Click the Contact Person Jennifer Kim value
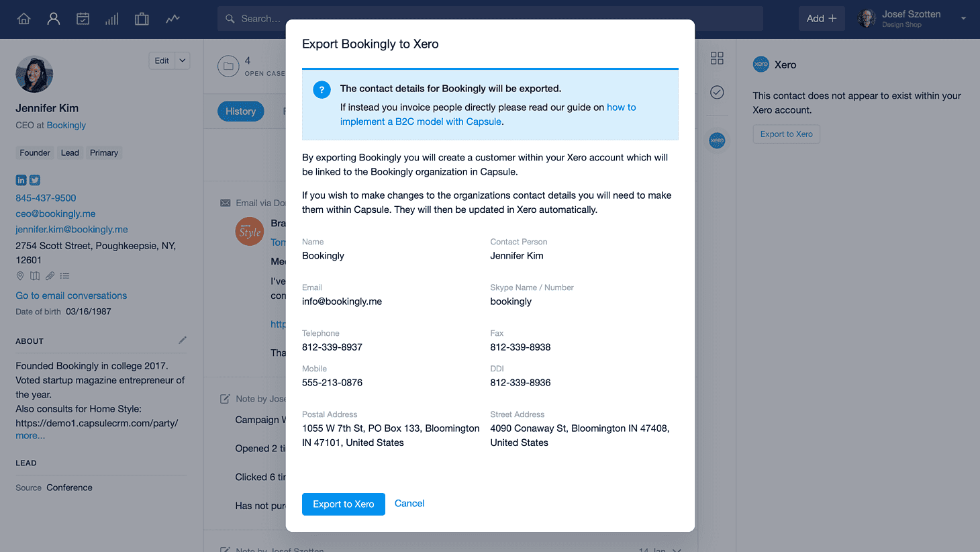This screenshot has height=552, width=980. point(517,256)
